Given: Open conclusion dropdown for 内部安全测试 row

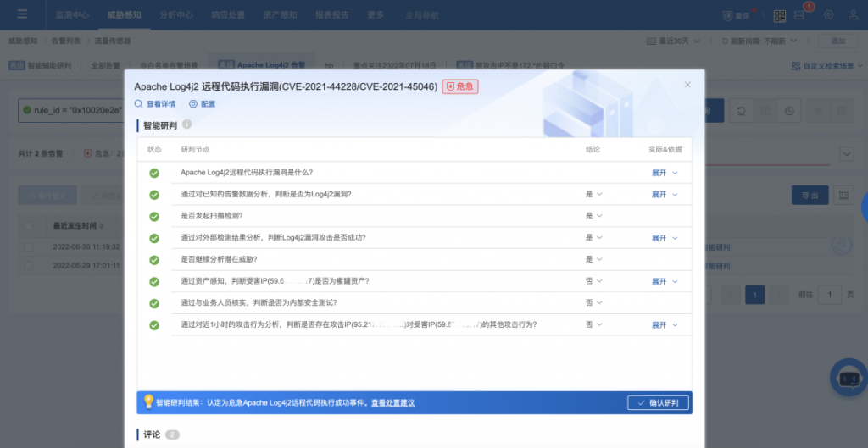Looking at the screenshot, I should coord(593,302).
